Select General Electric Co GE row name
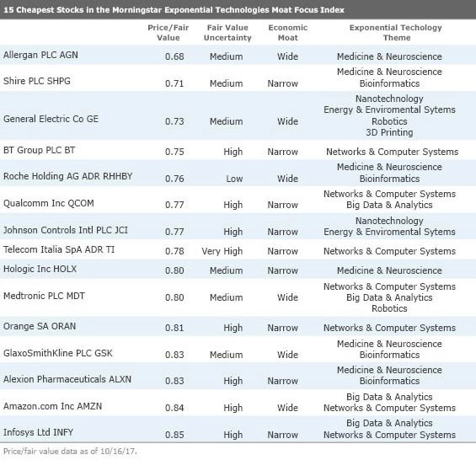Screen dimensions: 476x460 pyautogui.click(x=51, y=119)
